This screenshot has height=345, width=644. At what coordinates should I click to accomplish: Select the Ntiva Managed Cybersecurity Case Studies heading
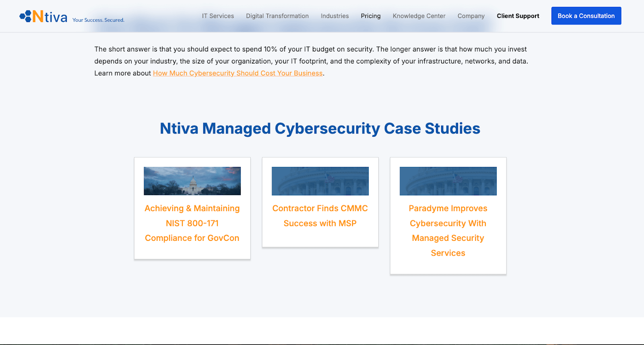coord(320,129)
